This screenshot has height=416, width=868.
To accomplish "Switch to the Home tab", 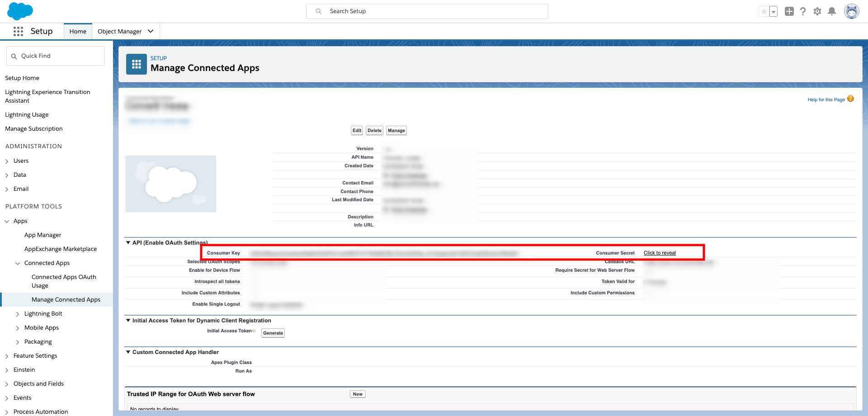I will [78, 31].
